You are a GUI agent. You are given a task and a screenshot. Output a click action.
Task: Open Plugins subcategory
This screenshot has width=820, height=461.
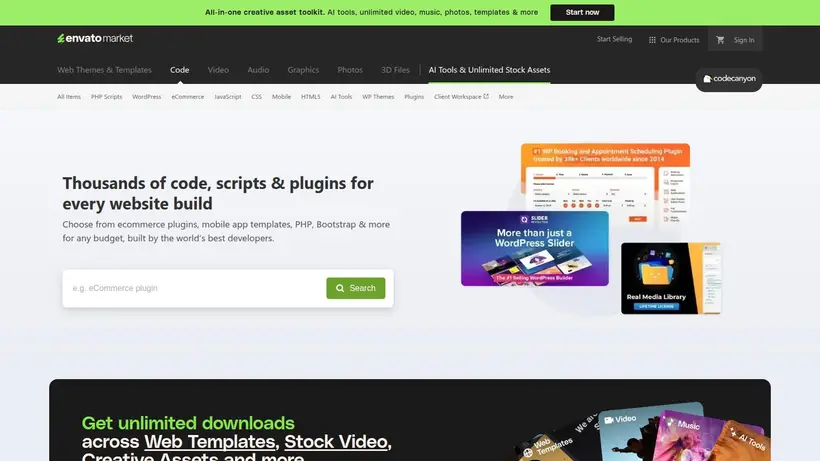[414, 97]
